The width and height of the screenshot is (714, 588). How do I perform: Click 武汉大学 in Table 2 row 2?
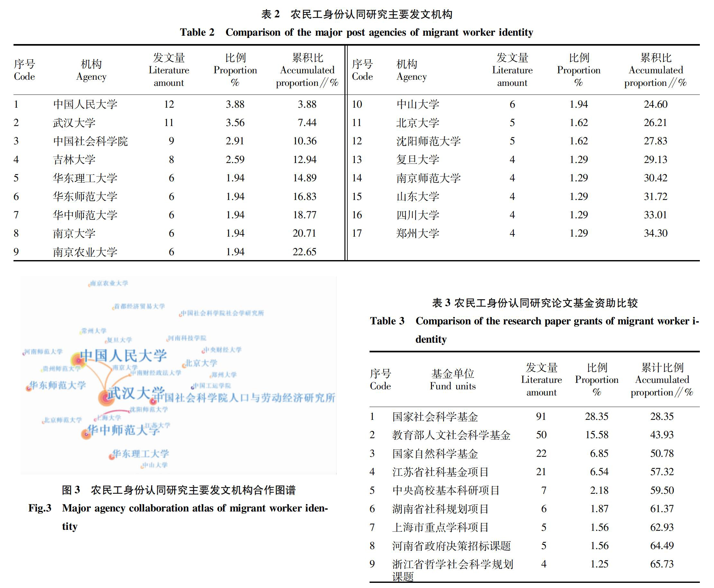point(74,122)
